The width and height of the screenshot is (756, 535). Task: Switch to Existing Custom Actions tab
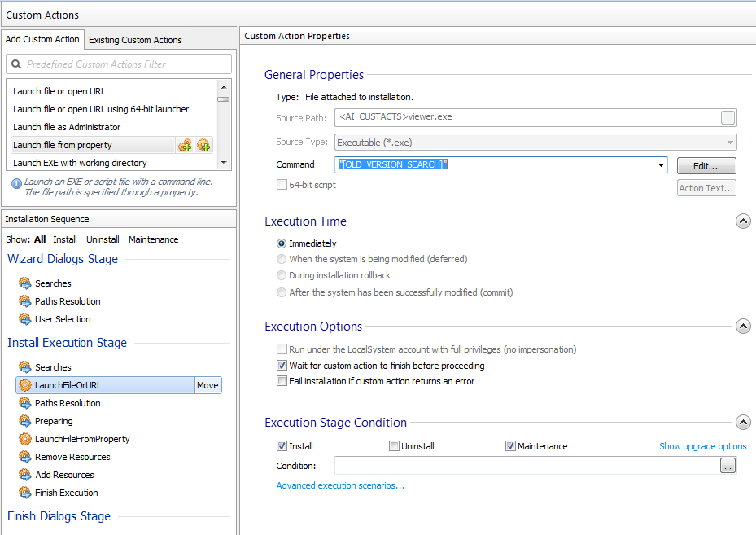tap(135, 40)
